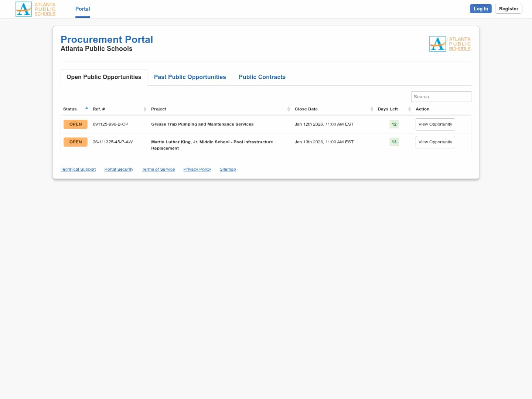
Task: Switch to Past Public Opportunities tab
Action: 190,77
